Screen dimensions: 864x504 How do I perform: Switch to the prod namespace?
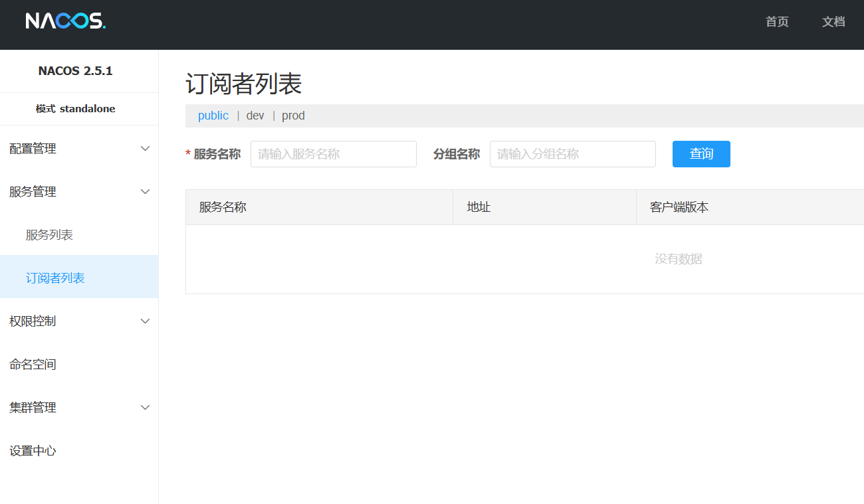[x=293, y=115]
